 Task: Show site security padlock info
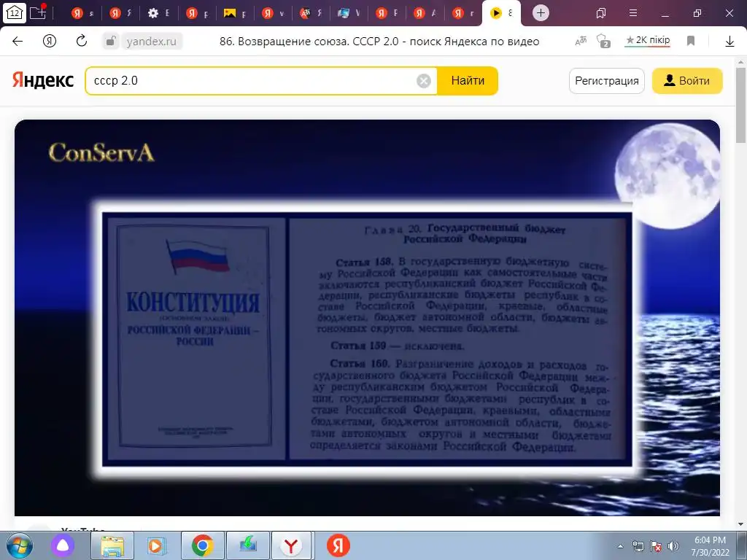click(x=111, y=42)
